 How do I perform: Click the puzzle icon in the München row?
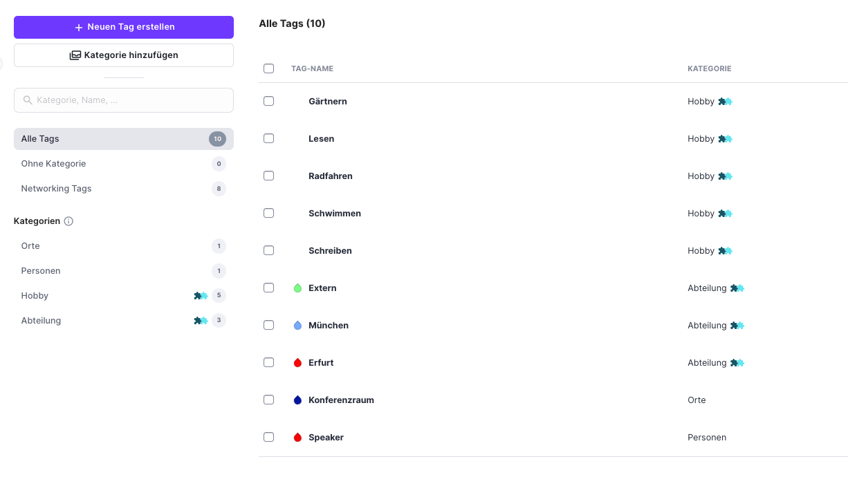coord(737,326)
